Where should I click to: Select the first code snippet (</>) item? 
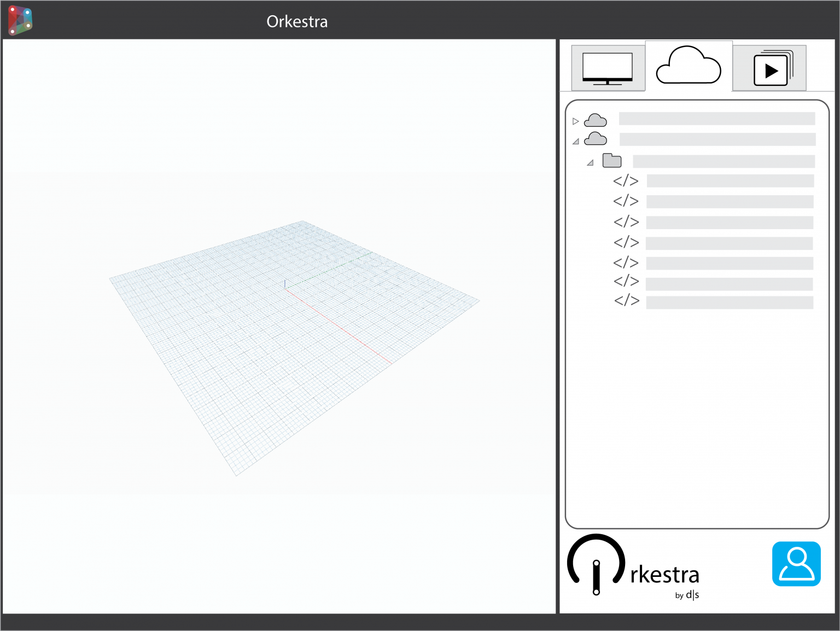627,180
